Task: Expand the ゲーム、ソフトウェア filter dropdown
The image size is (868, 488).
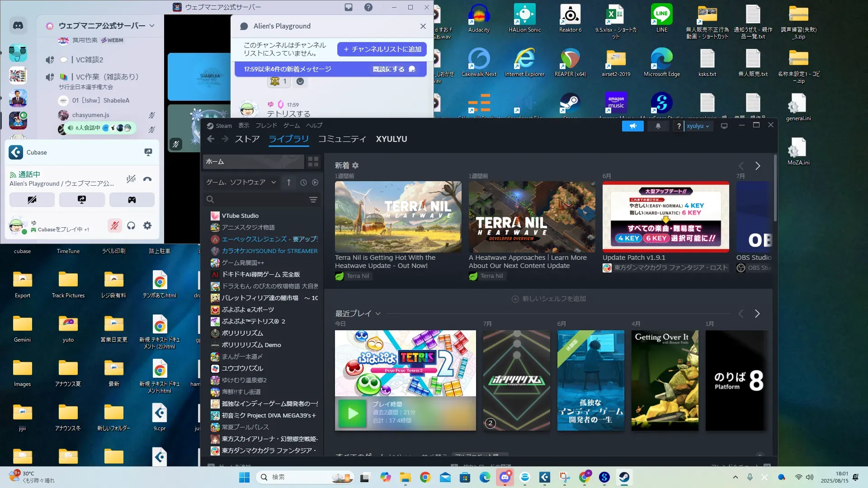Action: point(274,183)
